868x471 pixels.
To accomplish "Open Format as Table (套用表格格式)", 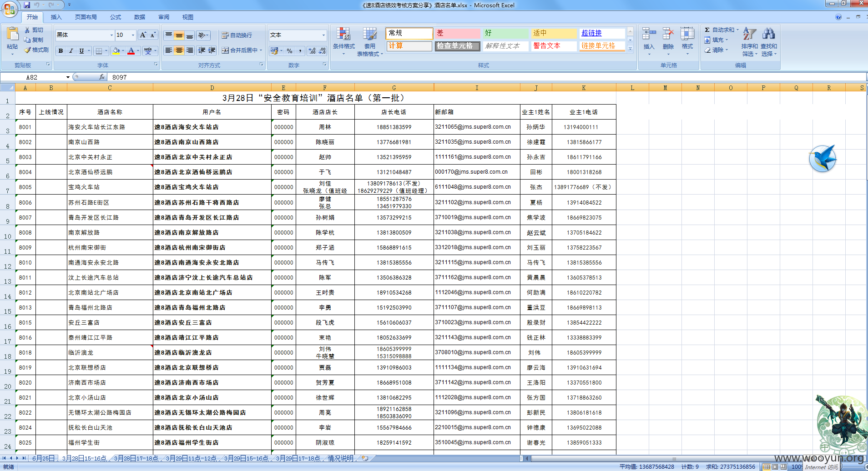I will point(370,41).
